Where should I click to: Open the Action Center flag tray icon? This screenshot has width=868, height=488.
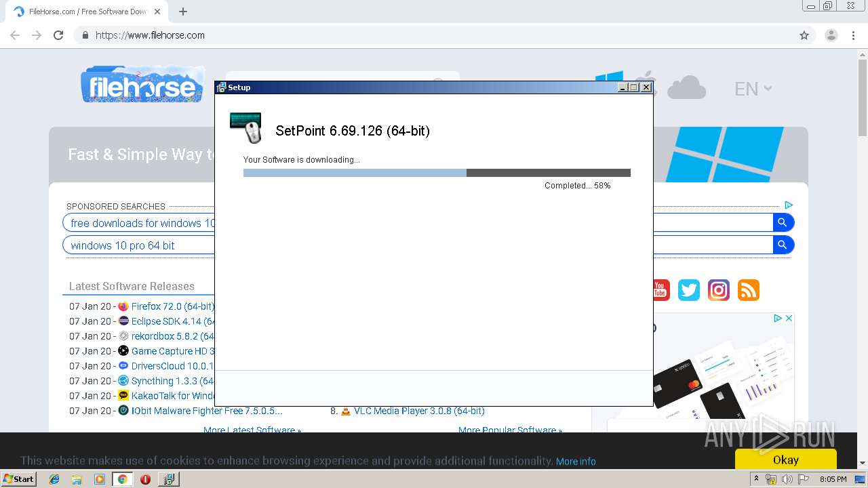[x=804, y=479]
